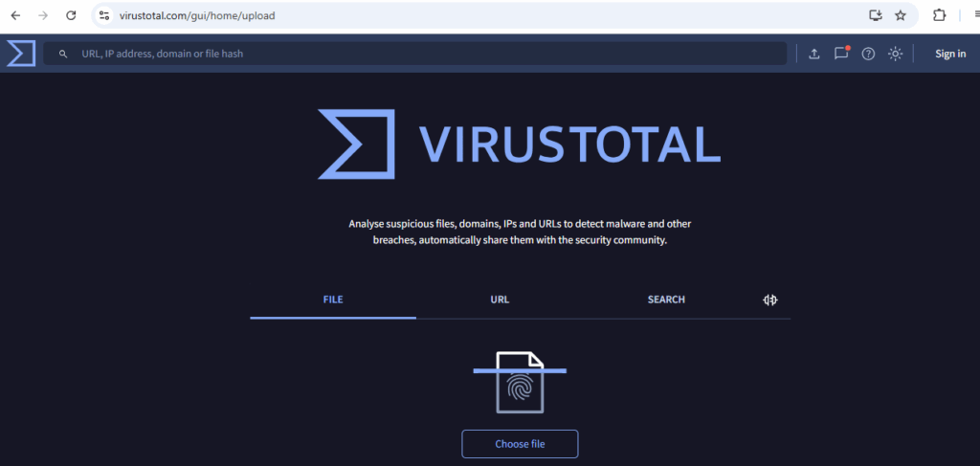Click the 'Analyse suspicious files' description text
The image size is (980, 466).
[520, 232]
